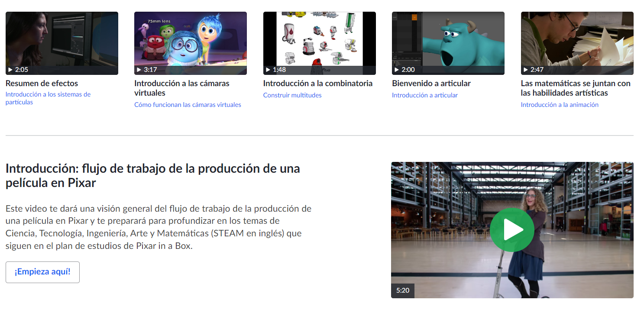Click the 1:48 play icon badge
The width and height of the screenshot is (644, 316).
(x=276, y=70)
